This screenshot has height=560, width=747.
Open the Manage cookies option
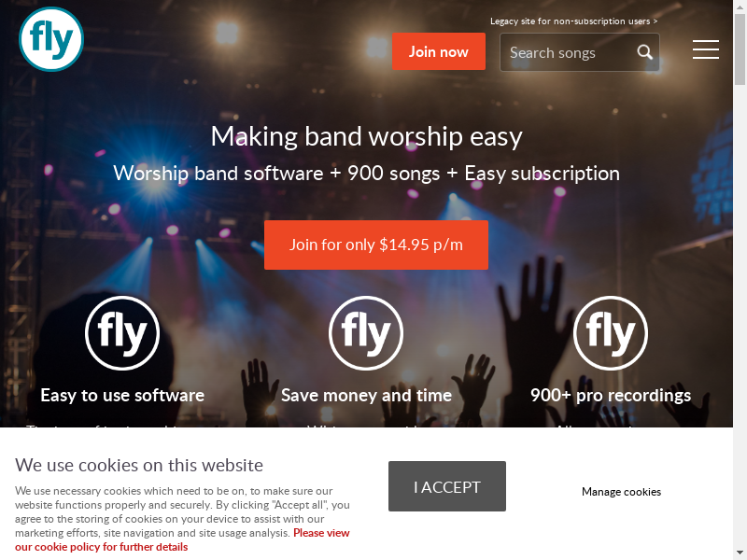click(621, 492)
